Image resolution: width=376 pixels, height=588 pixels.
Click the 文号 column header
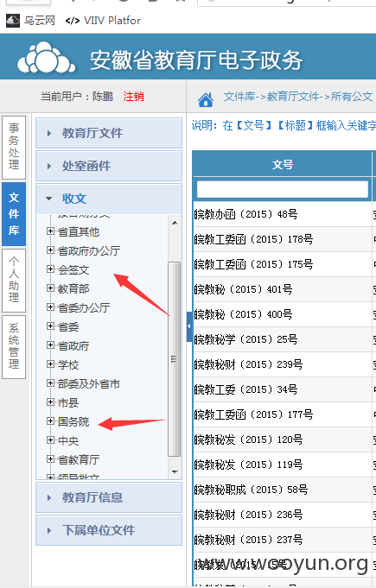[x=283, y=164]
